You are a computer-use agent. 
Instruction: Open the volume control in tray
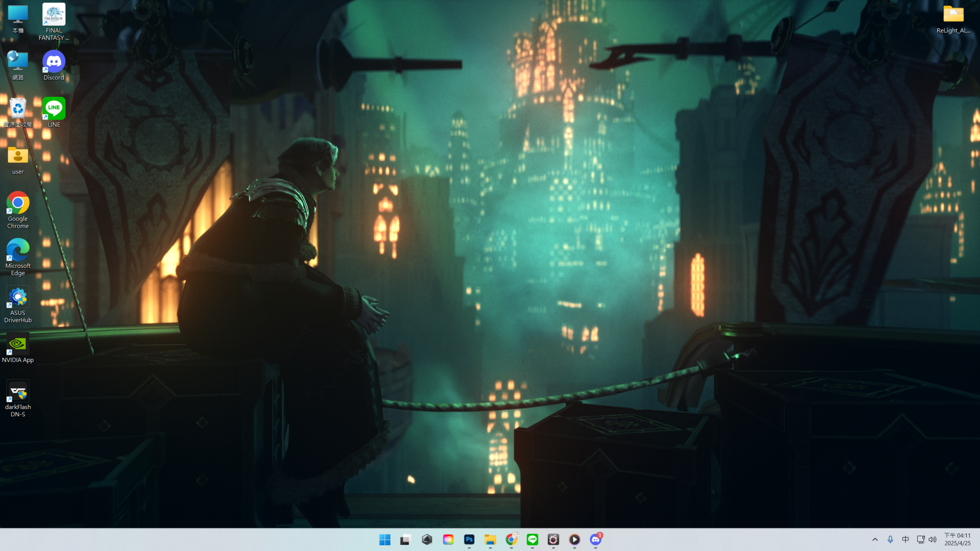point(933,540)
